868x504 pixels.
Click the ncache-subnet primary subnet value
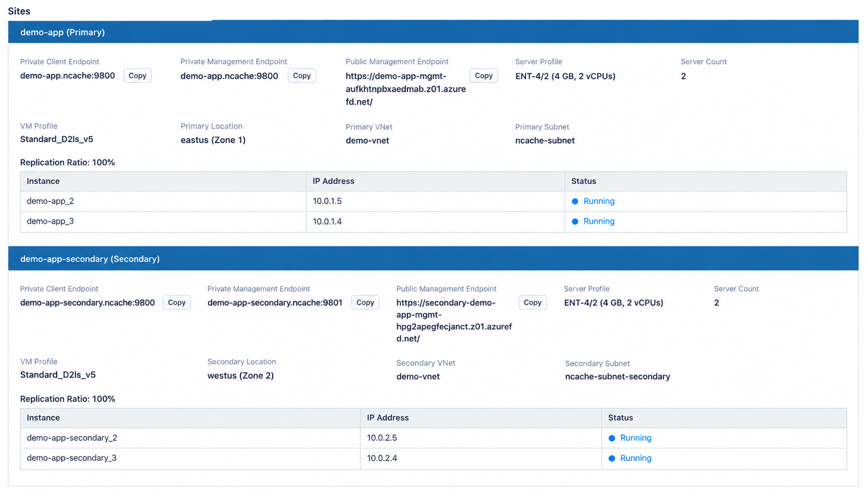545,140
